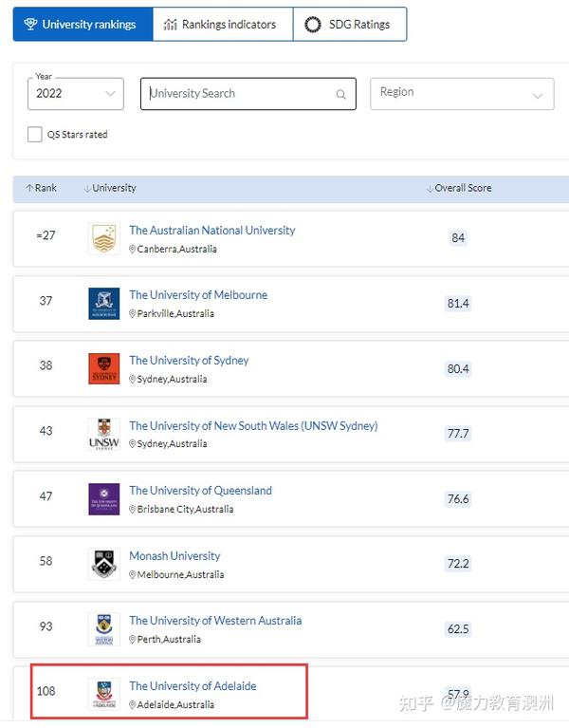This screenshot has height=728, width=569.
Task: Expand the Region dropdown
Action: [462, 94]
